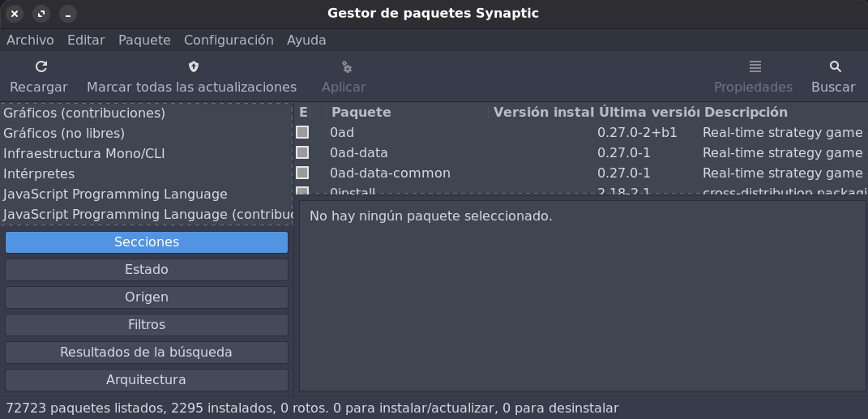The height and width of the screenshot is (419, 868).
Task: Select the 0ad package name
Action: pos(341,132)
